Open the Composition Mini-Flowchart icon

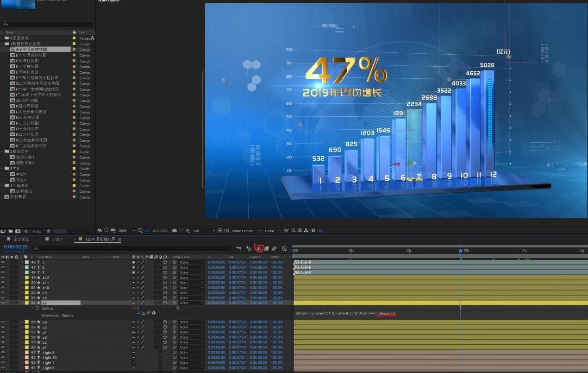[x=239, y=248]
